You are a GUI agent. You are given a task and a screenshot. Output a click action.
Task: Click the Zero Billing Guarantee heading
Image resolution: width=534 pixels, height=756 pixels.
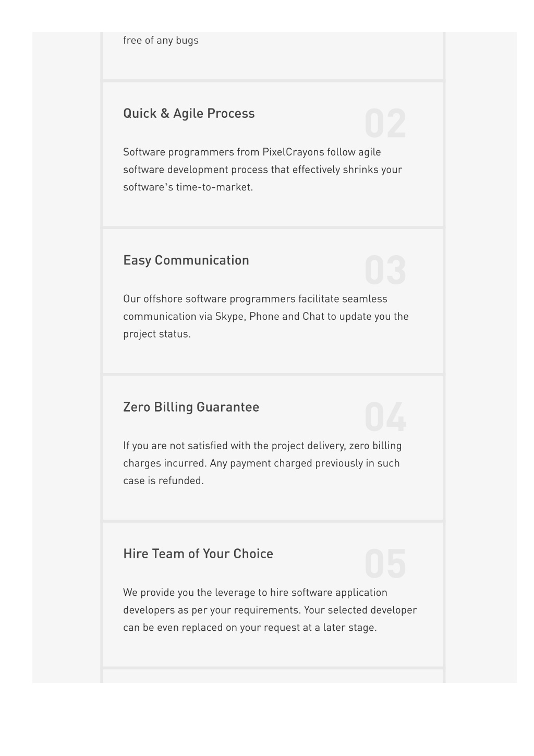point(191,407)
